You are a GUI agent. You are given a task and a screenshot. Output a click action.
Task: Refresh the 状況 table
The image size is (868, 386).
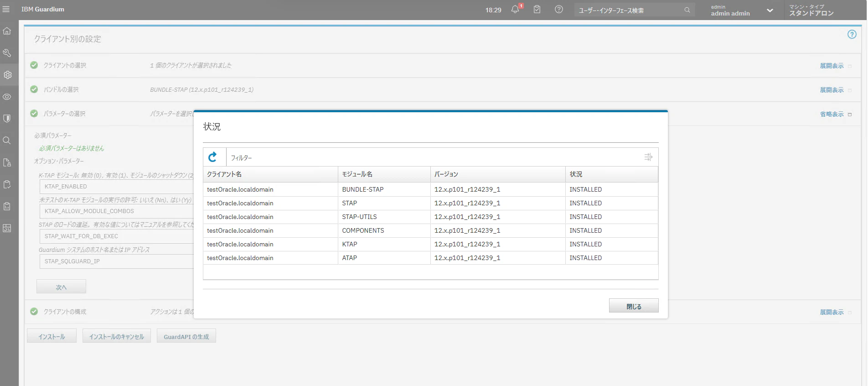212,157
